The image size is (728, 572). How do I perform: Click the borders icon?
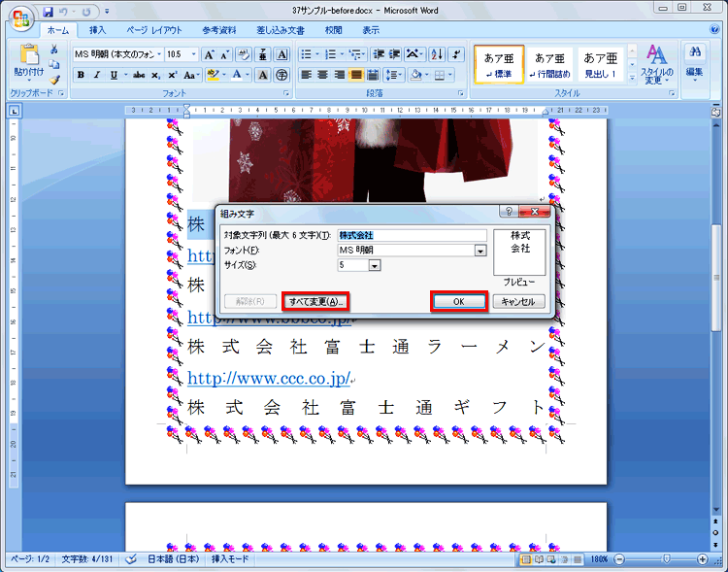click(439, 75)
